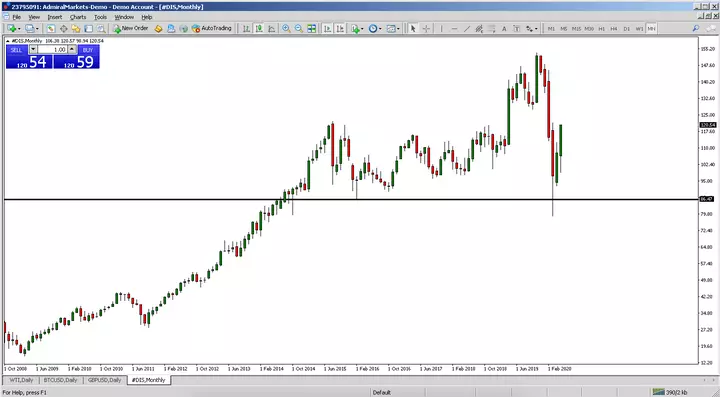Toggle the Market Watch window icon

click(51, 28)
